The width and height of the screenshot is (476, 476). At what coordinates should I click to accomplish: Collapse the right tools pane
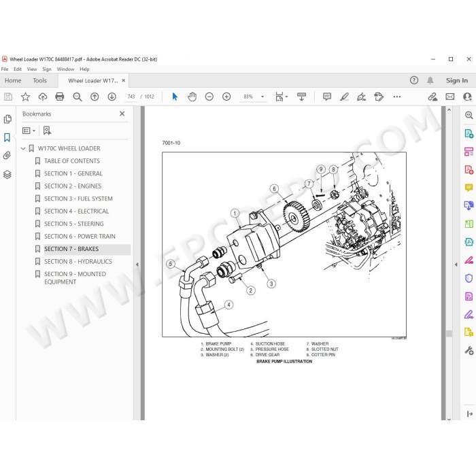click(456, 265)
